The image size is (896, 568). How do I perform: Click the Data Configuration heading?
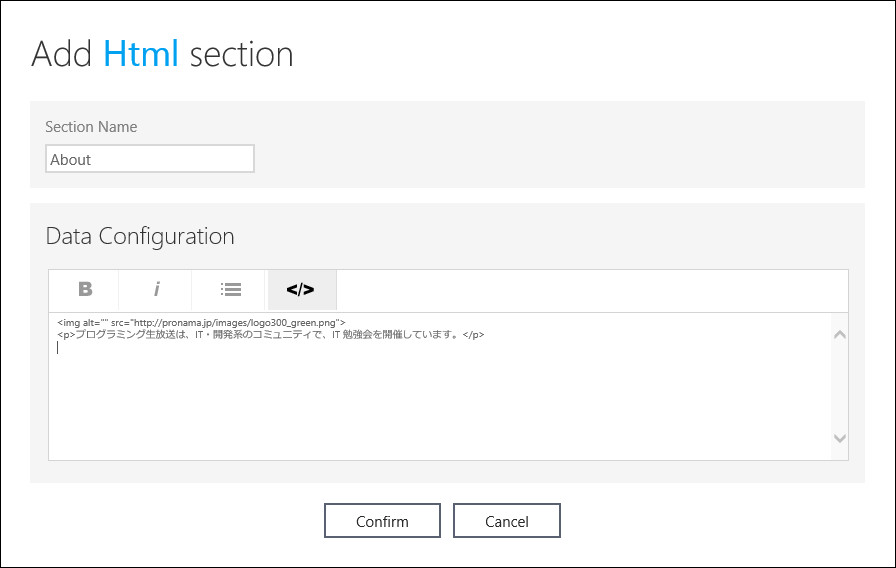point(140,237)
